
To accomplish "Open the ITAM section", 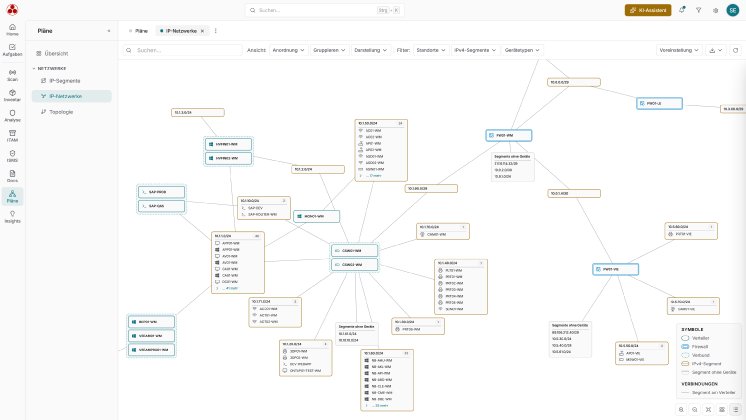I will (x=12, y=136).
